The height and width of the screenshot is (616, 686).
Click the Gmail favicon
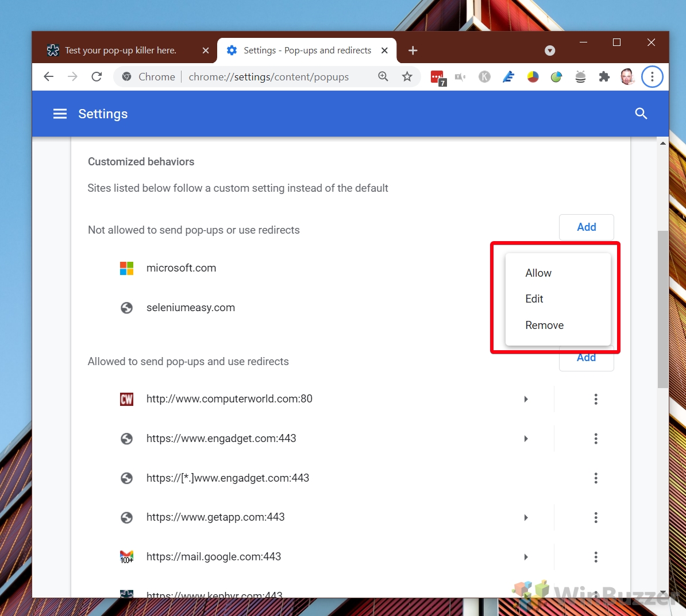point(126,557)
